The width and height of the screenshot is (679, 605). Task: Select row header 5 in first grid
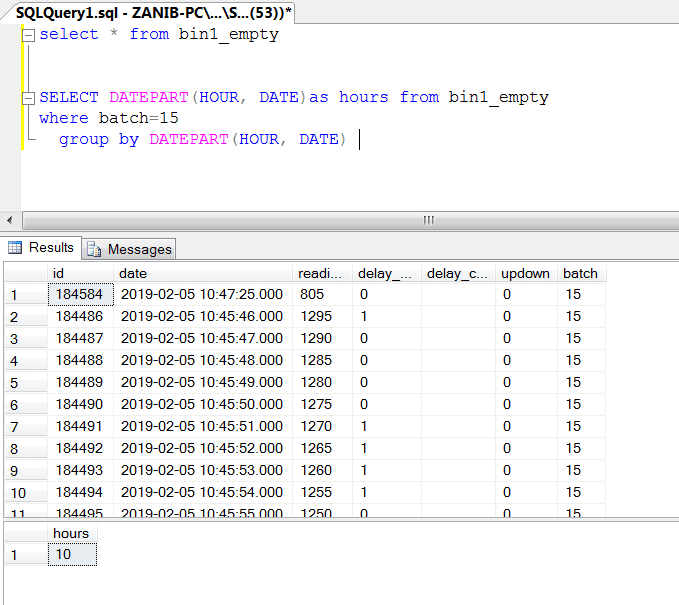pos(26,383)
